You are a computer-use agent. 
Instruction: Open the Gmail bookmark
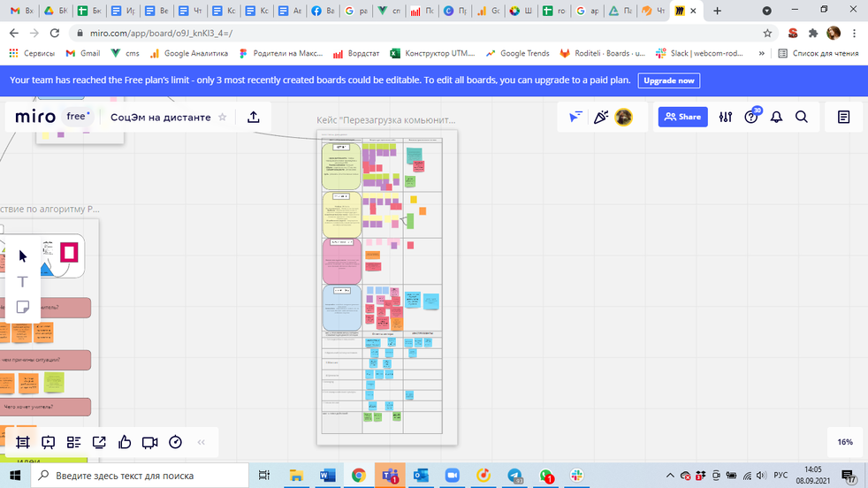pyautogui.click(x=83, y=53)
